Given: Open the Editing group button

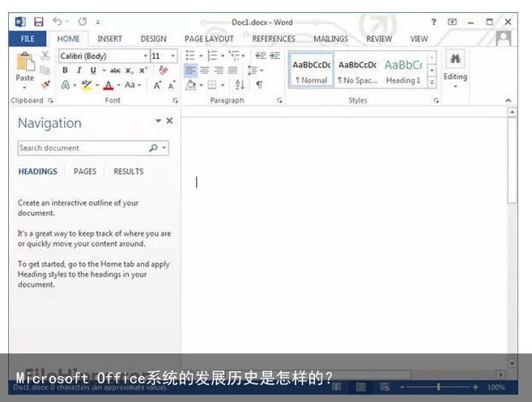Looking at the screenshot, I should click(455, 70).
